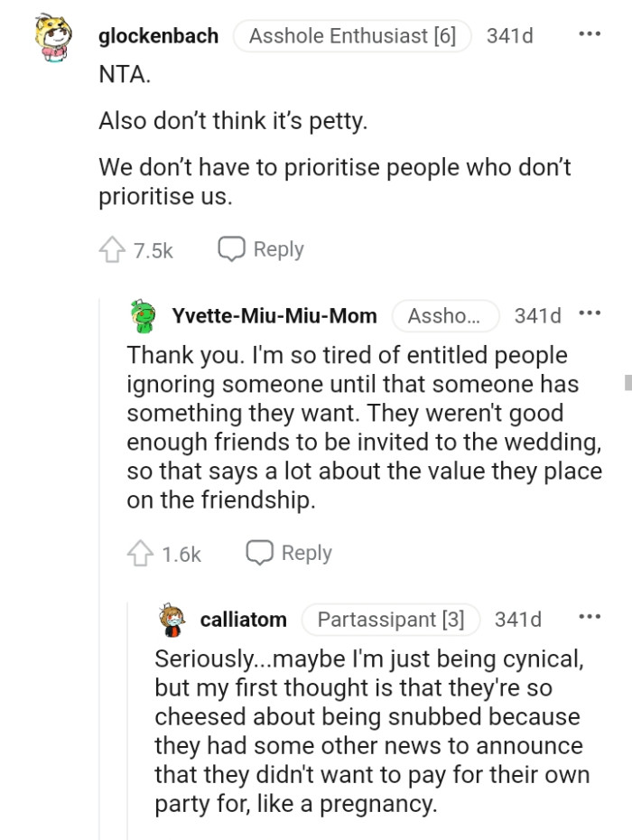Image resolution: width=632 pixels, height=840 pixels.
Task: Click the 7.5k vote count label
Action: tap(152, 250)
